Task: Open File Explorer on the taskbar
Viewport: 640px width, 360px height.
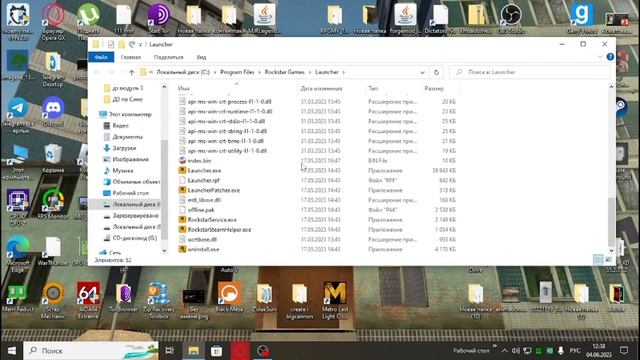Action: (193, 351)
